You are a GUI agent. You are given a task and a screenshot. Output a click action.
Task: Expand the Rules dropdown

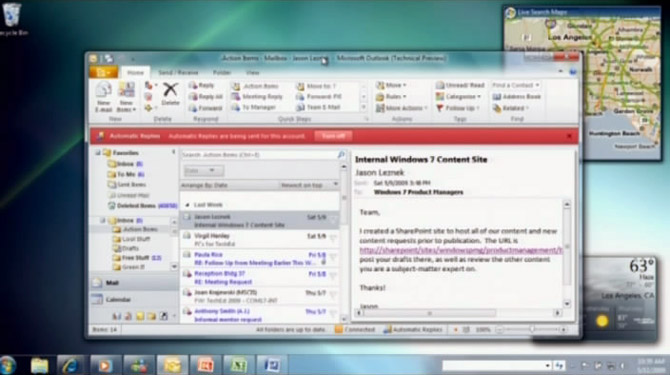(391, 97)
